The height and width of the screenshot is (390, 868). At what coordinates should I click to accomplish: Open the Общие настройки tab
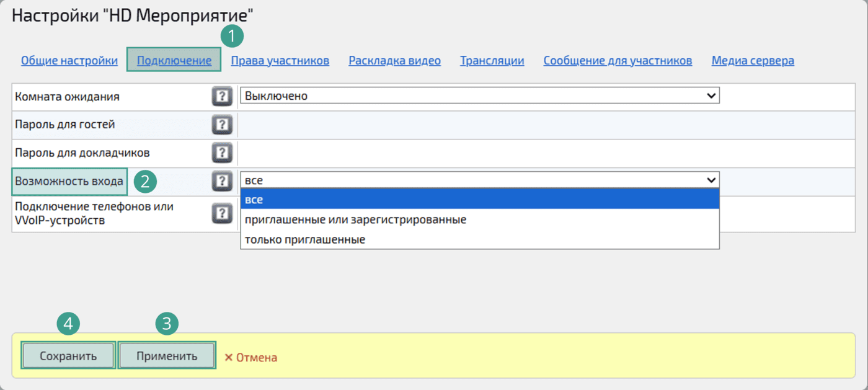click(x=69, y=61)
